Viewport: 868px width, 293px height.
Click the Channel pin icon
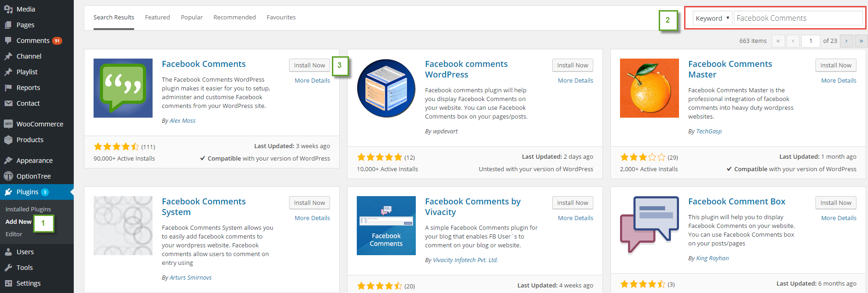[x=8, y=56]
